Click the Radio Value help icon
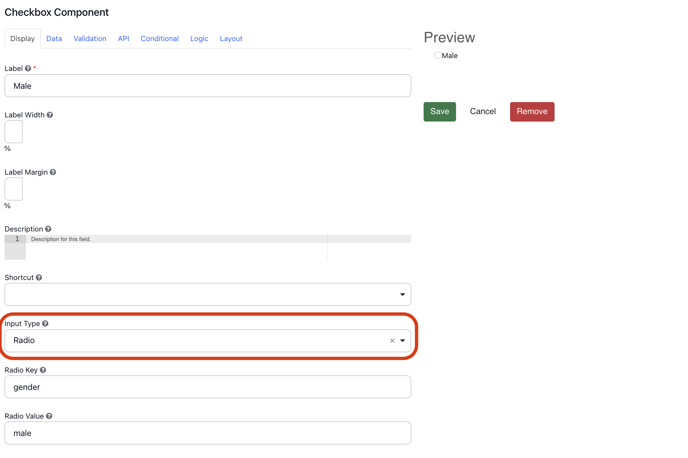This screenshot has height=458, width=688. point(49,416)
